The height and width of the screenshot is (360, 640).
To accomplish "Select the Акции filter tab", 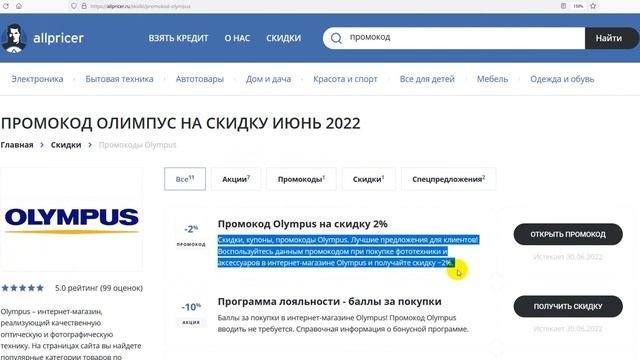I will (x=236, y=179).
